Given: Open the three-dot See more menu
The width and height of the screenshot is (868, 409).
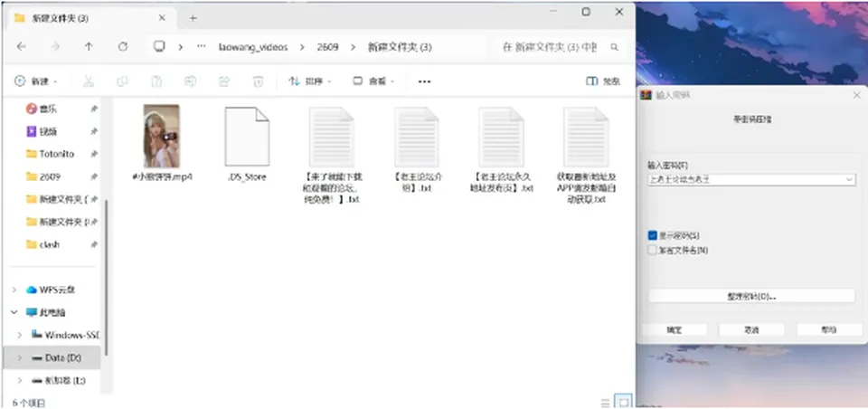Looking at the screenshot, I should point(424,81).
